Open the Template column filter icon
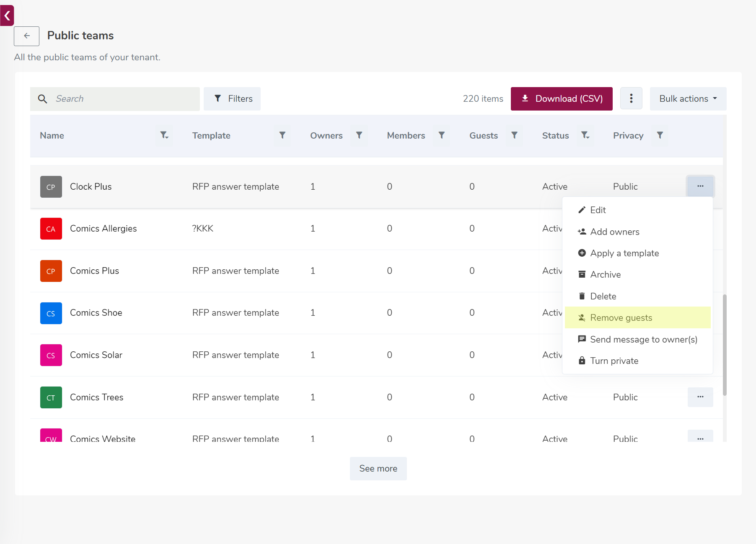Viewport: 756px width, 544px height. [x=282, y=135]
